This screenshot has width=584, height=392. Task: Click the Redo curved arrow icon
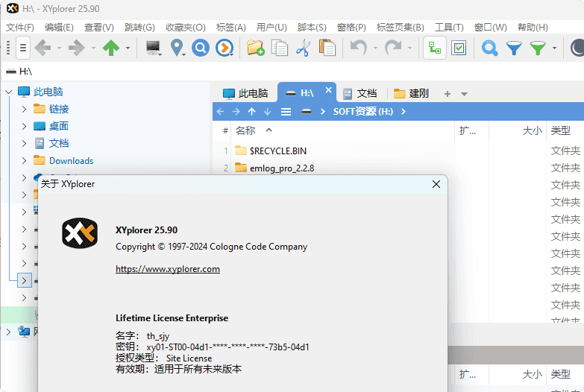point(393,48)
